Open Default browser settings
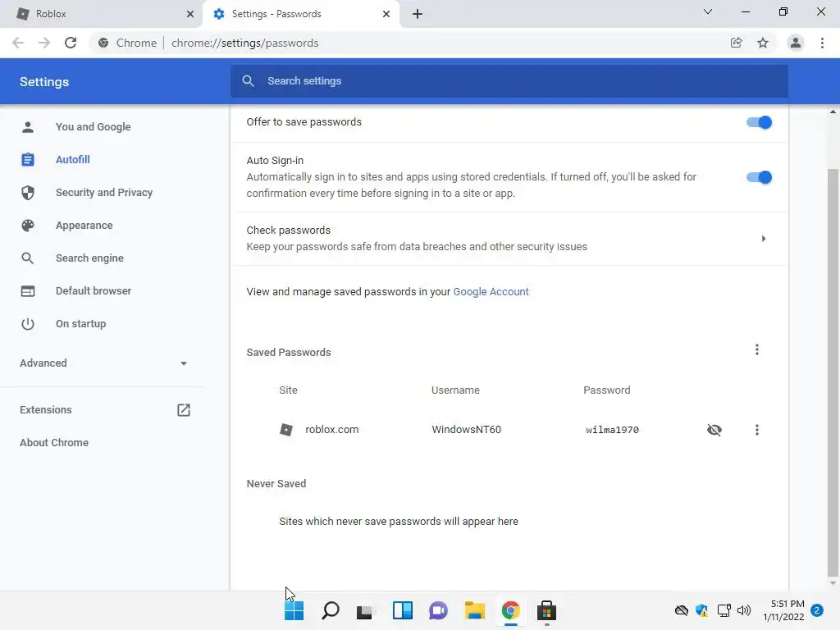Screen dimensions: 840x630 [x=94, y=291]
